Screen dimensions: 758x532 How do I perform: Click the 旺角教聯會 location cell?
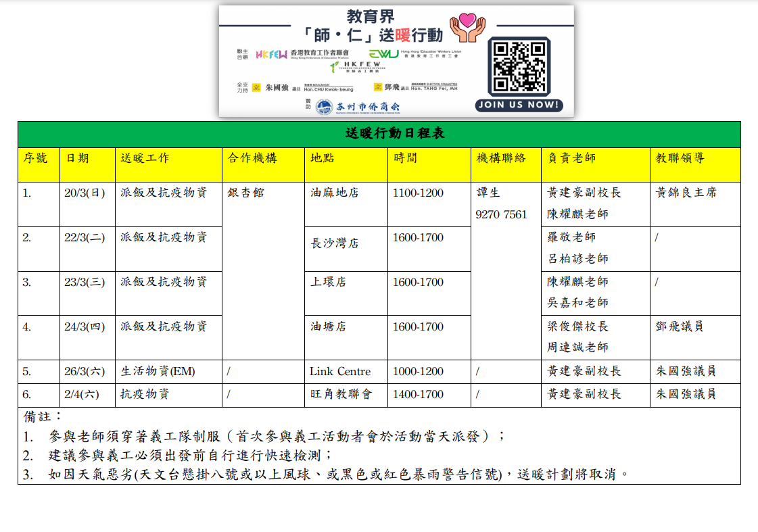coord(341,394)
